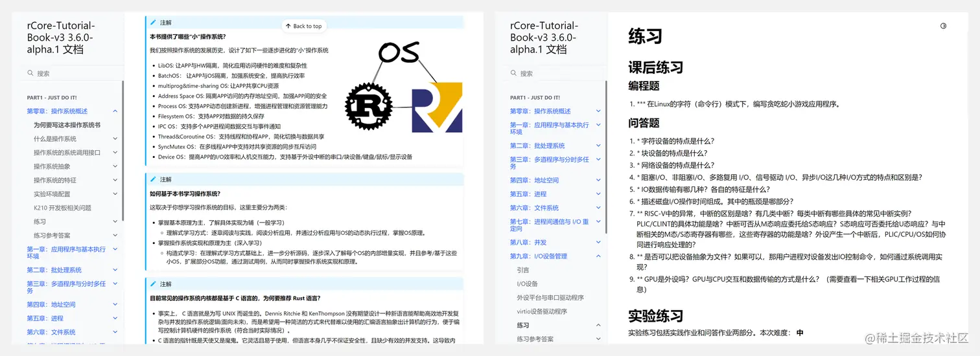Click rCore-Tutorial-Book-v3 title link in right window
This screenshot has width=980, height=356.
click(542, 38)
